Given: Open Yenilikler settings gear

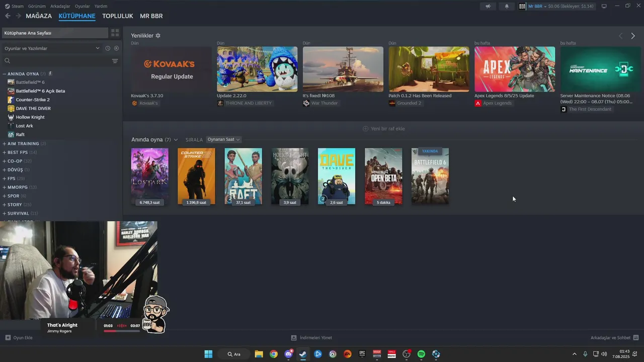Looking at the screenshot, I should click(158, 36).
